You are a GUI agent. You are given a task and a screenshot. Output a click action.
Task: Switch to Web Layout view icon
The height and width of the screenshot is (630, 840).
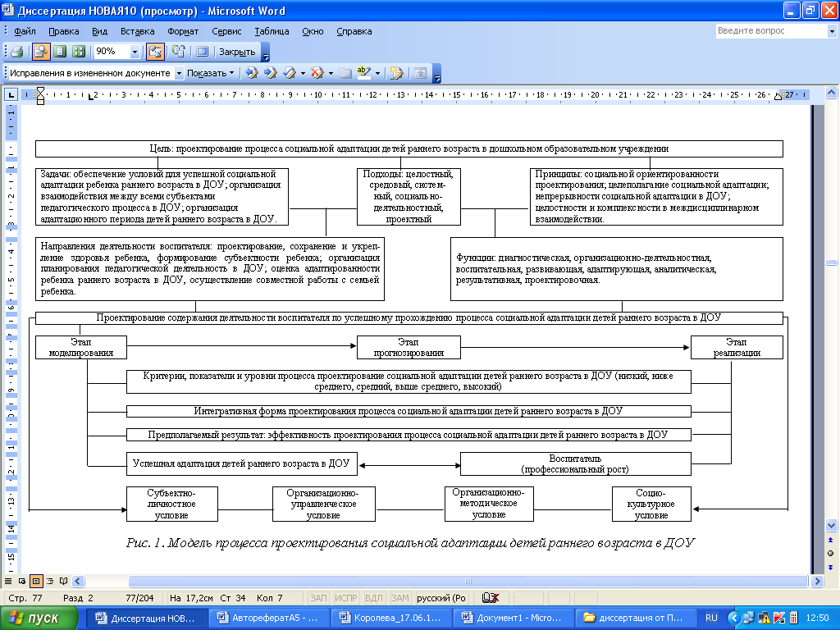22,581
